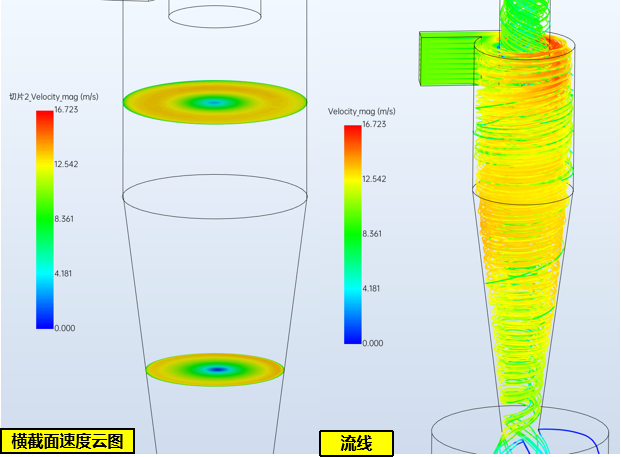This screenshot has height=457, width=621.
Task: Select the left velocity color bar
Action: 44,219
